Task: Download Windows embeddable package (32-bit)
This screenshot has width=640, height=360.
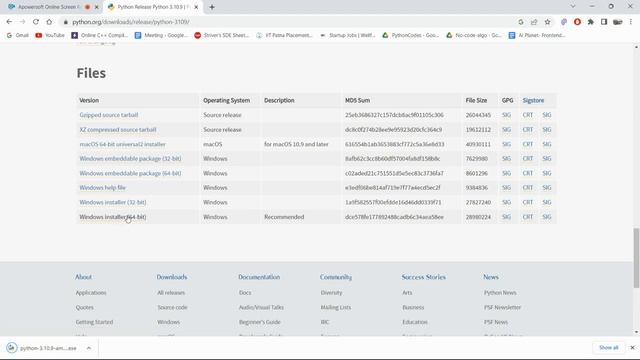Action: point(130,159)
